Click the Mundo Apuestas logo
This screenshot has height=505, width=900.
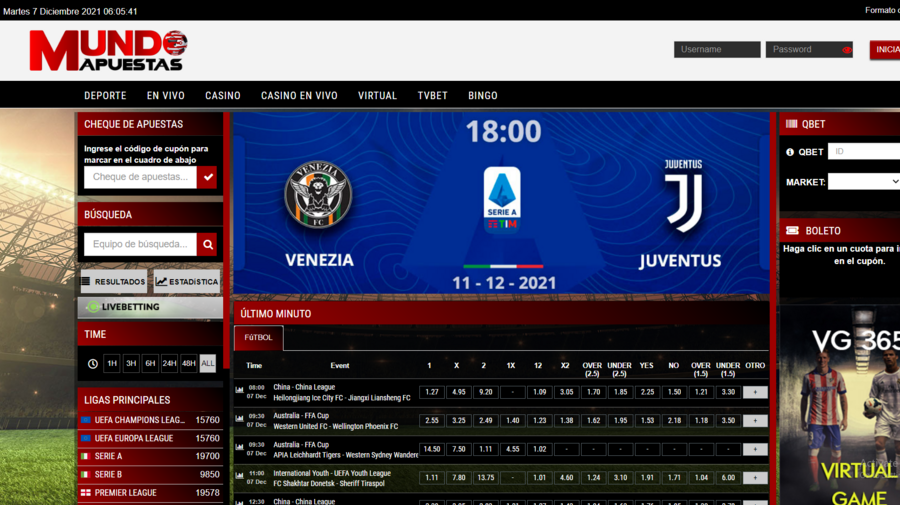point(108,50)
